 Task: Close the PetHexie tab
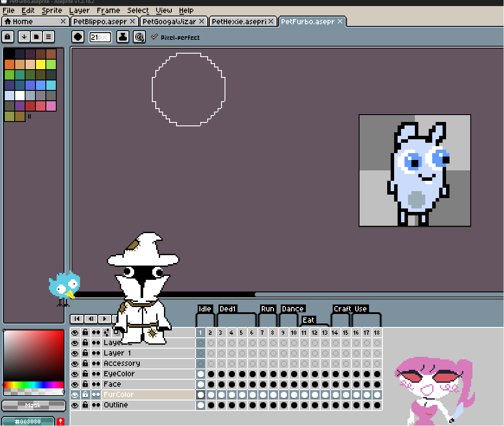click(271, 21)
